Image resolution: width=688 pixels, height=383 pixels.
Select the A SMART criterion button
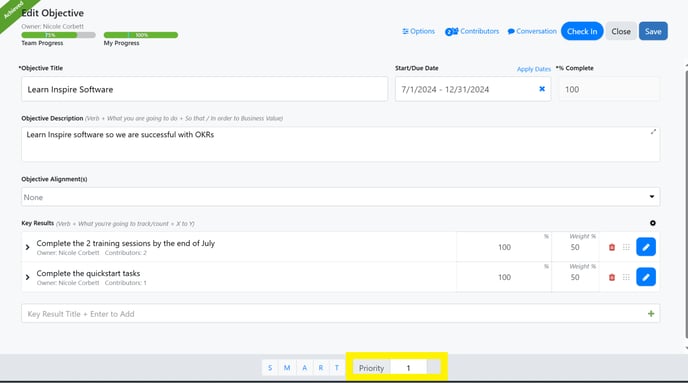[305, 368]
